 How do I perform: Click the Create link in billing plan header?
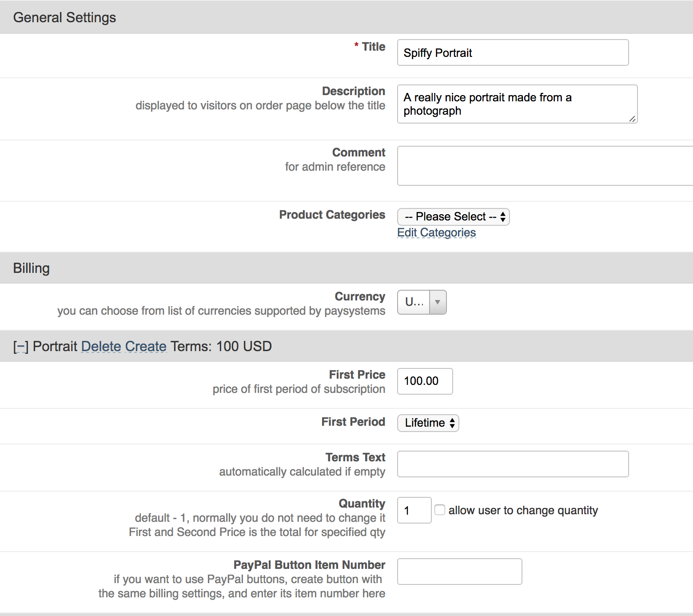point(146,347)
